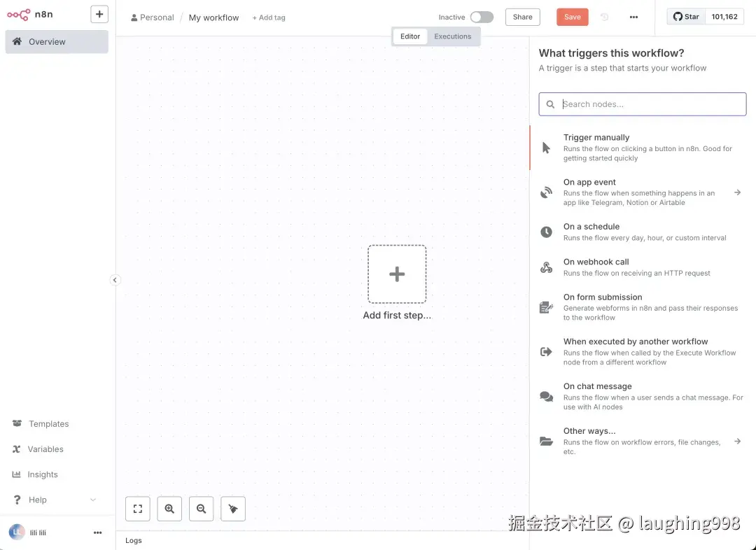Collapse the sidebar with the left chevron

coord(115,279)
